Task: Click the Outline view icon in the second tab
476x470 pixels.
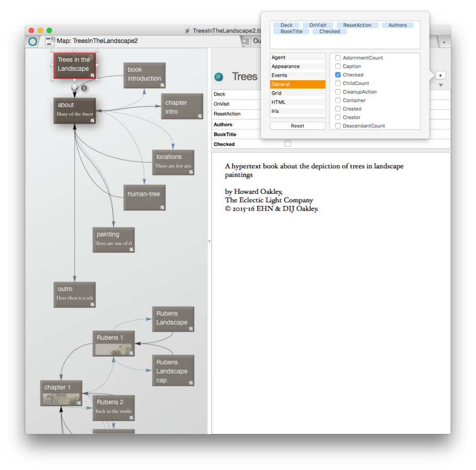Action: (x=246, y=41)
